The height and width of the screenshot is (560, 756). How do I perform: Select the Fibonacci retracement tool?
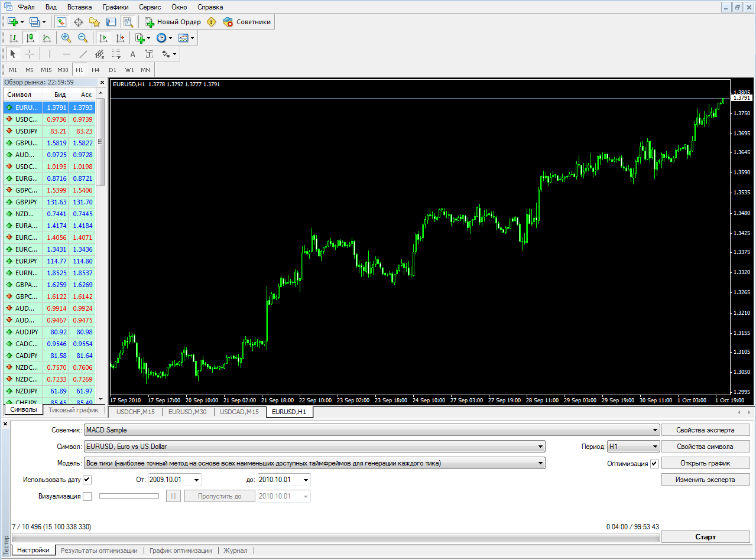(x=116, y=54)
